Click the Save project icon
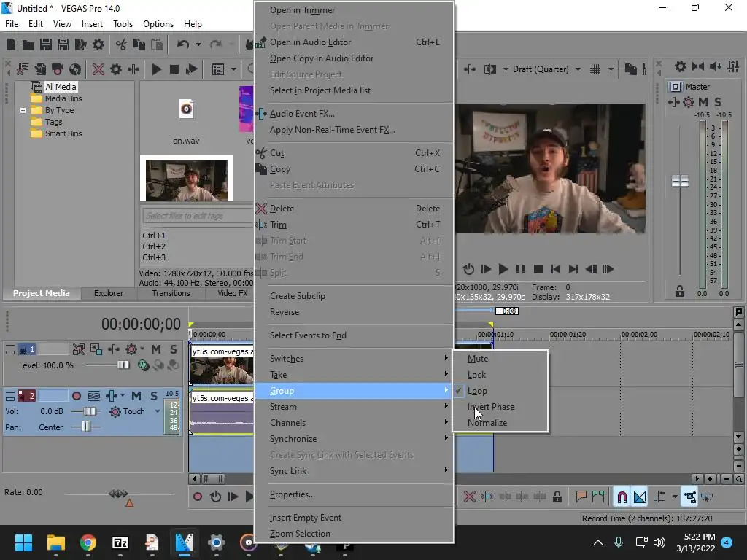 46,44
